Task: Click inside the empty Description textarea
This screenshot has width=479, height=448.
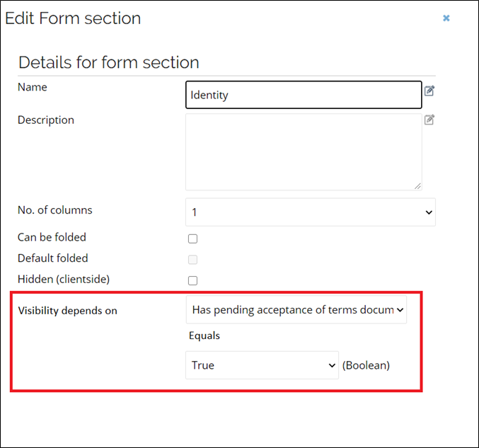Action: [x=304, y=152]
